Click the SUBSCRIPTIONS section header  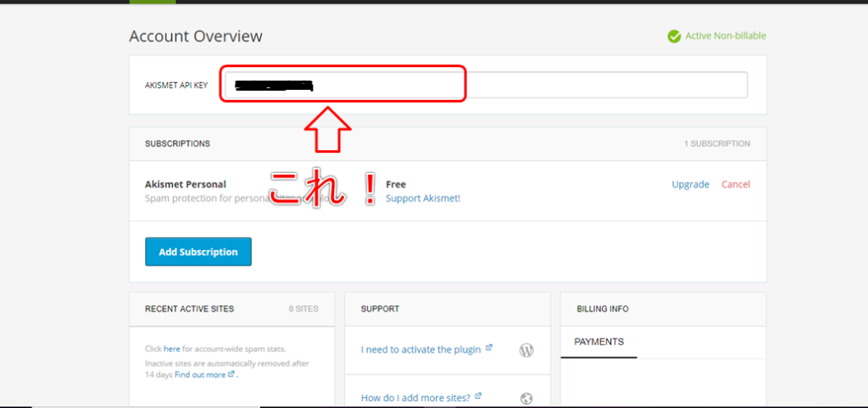[x=178, y=143]
